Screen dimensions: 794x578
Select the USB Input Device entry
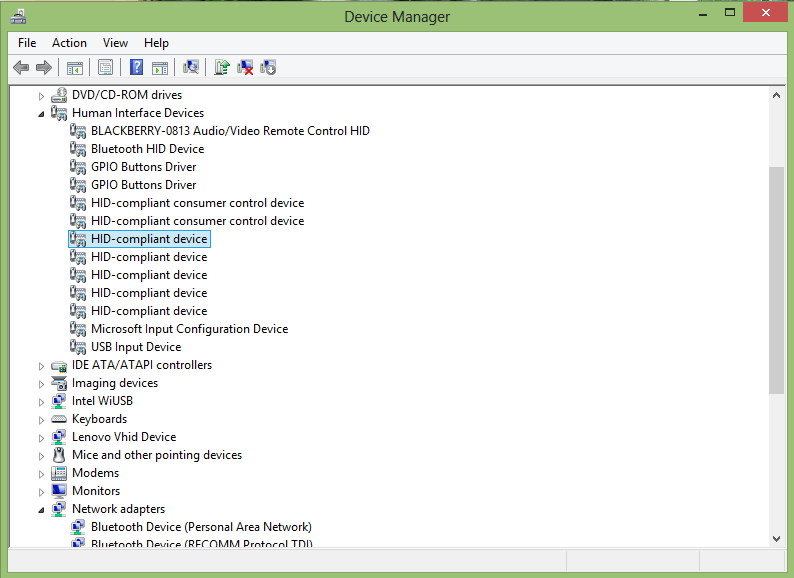coord(136,347)
